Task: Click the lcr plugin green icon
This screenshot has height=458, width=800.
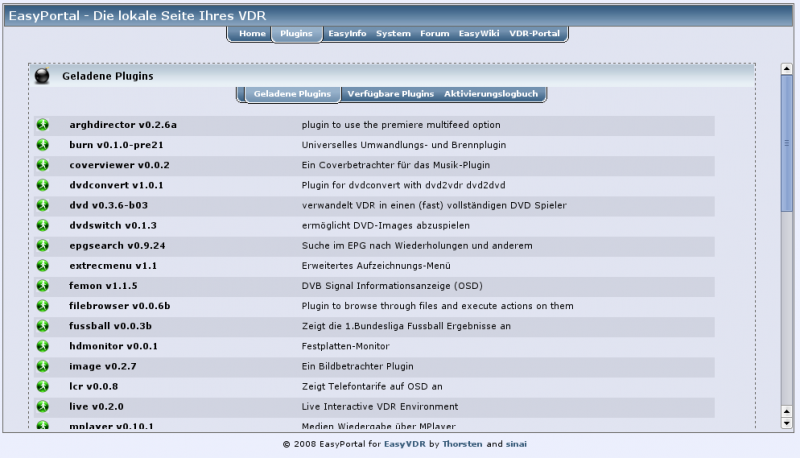Action: click(x=43, y=387)
